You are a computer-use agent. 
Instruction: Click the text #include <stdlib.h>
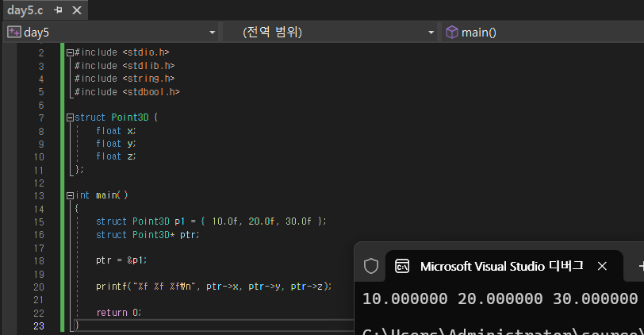125,65
